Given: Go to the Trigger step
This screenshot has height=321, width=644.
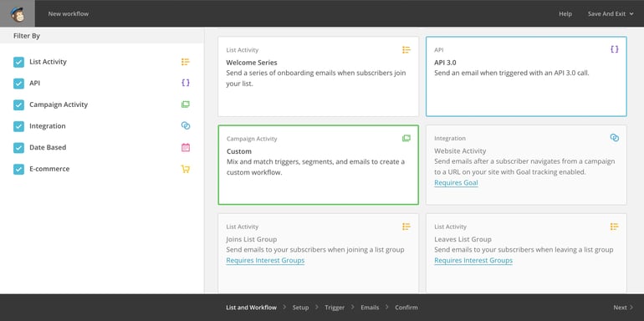Looking at the screenshot, I should pos(335,308).
